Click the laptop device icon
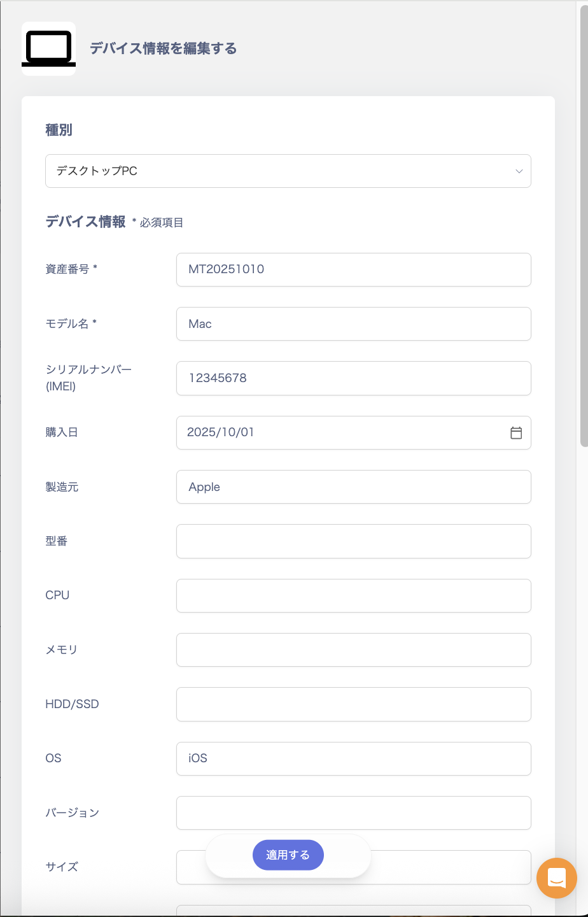This screenshot has width=588, height=917. point(48,49)
